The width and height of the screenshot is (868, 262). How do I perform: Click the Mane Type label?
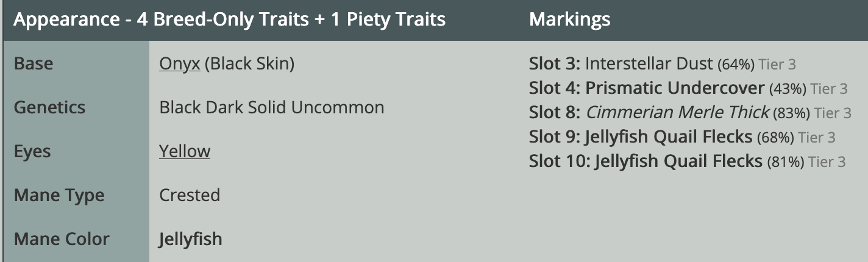[59, 196]
